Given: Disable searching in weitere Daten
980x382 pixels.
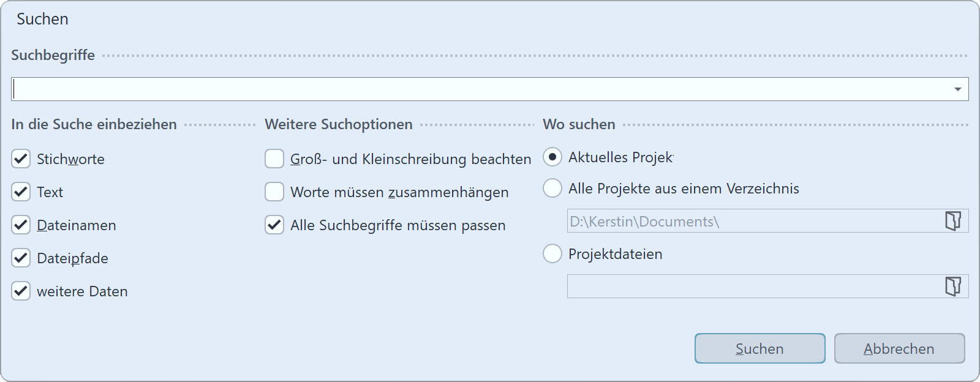Looking at the screenshot, I should 20,291.
